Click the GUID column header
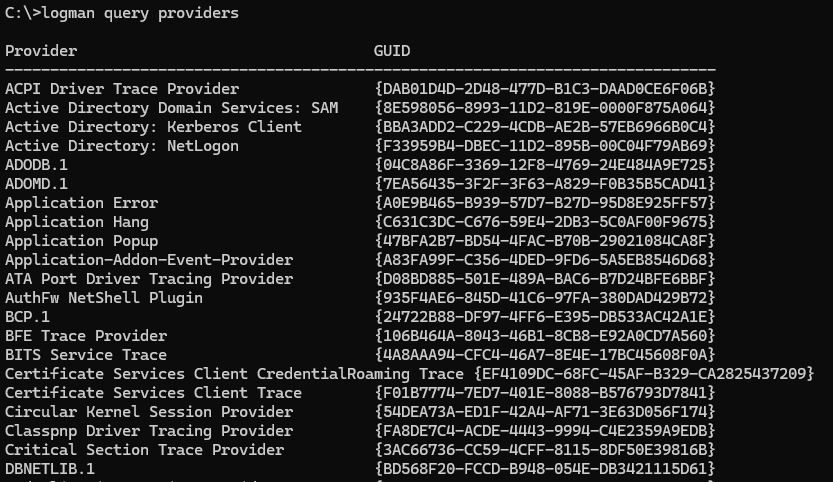The width and height of the screenshot is (833, 482). pyautogui.click(x=392, y=51)
